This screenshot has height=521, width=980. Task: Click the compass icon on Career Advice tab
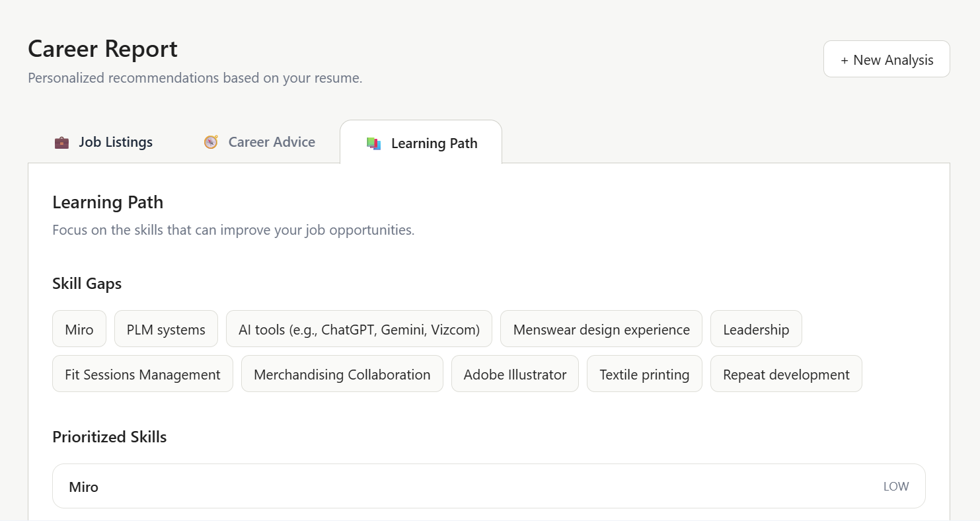(211, 142)
